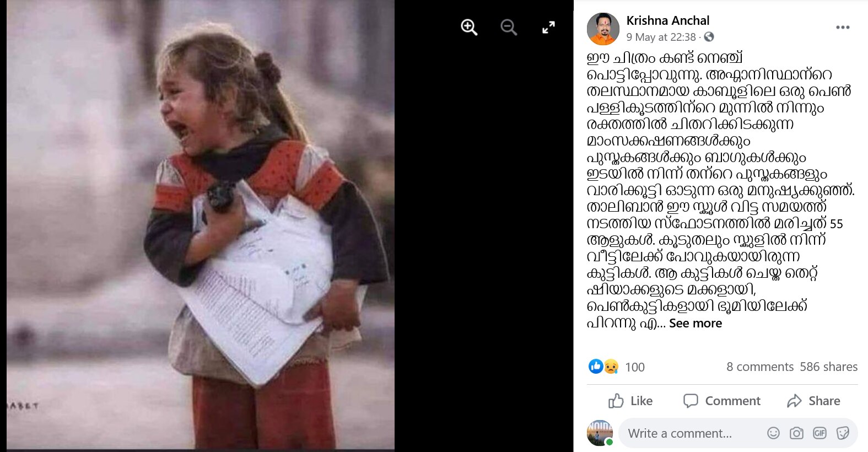Image resolution: width=868 pixels, height=452 pixels.
Task: Open Krishna Anchal's profile name link
Action: click(667, 20)
